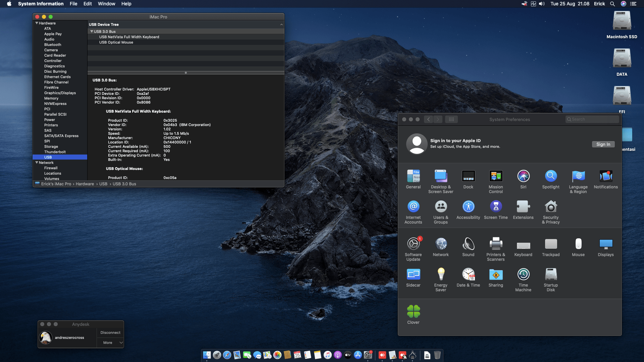This screenshot has width=644, height=362.
Task: Open the Anydesk More dropdown
Action: (x=110, y=343)
